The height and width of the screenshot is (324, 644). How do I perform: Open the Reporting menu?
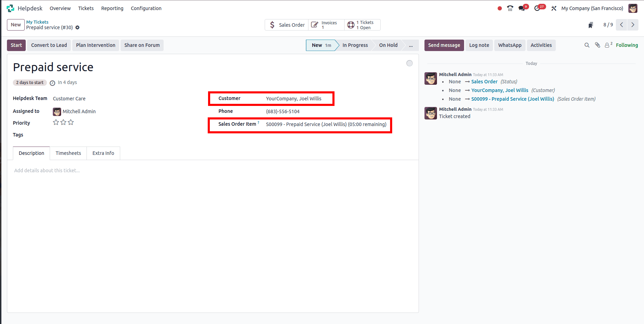tap(112, 8)
